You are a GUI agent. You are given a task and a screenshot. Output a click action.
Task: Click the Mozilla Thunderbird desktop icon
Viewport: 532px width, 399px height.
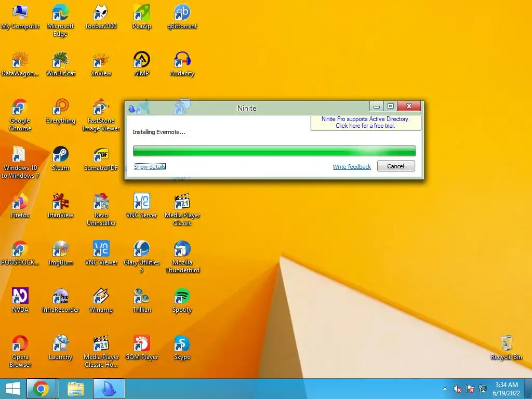(x=182, y=257)
